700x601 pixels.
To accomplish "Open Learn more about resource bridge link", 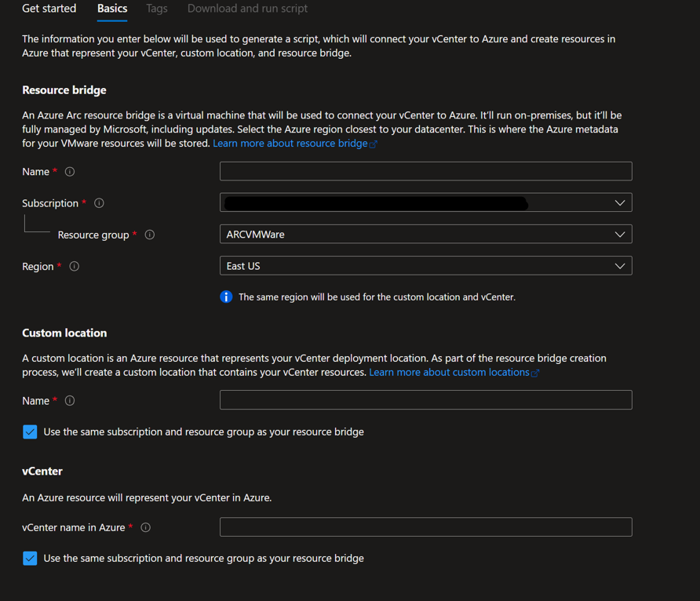I will click(x=290, y=144).
